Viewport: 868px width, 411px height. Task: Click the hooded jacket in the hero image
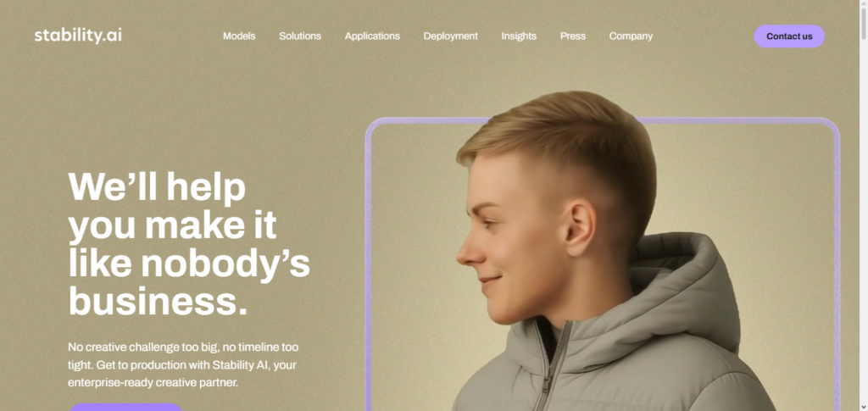pos(615,337)
